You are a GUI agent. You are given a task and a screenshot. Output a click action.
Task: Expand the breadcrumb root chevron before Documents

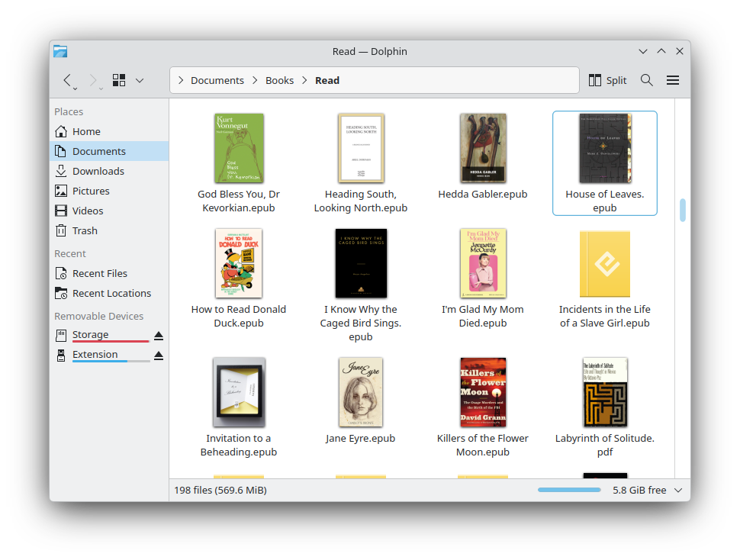181,80
